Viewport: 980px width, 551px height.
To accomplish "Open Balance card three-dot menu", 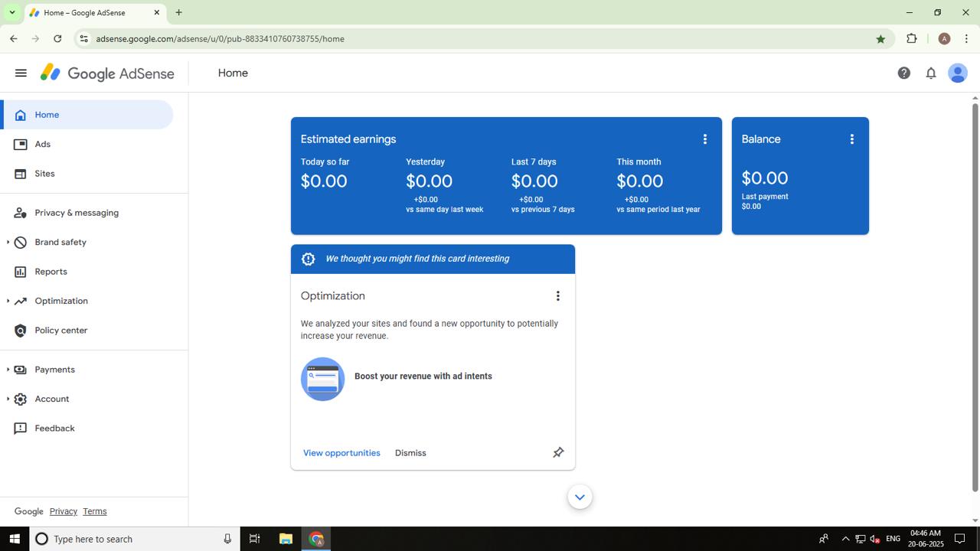I will pos(852,139).
